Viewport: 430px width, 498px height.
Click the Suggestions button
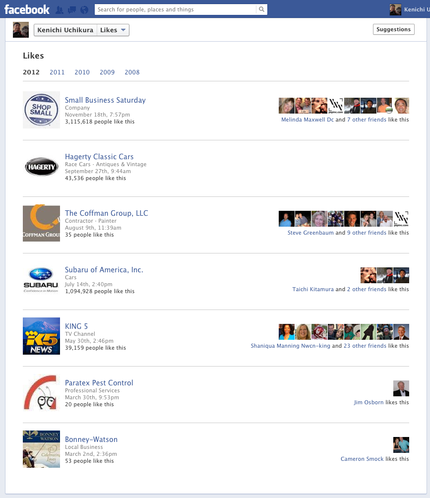394,29
